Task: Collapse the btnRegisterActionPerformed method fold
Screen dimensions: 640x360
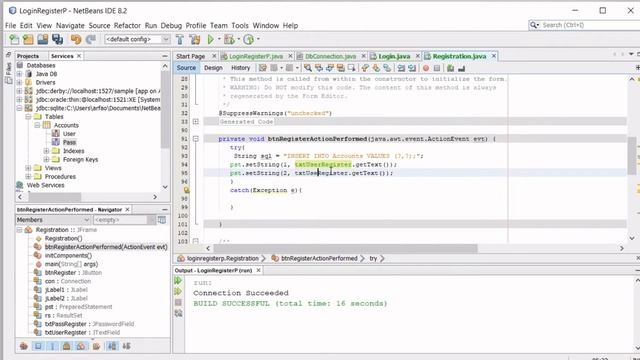Action: pos(196,139)
